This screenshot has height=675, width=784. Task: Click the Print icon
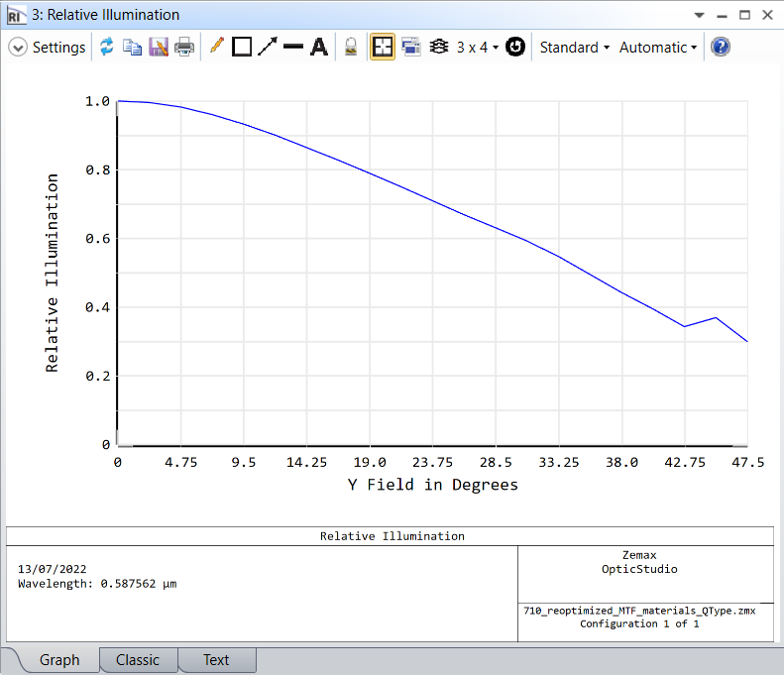coord(184,48)
